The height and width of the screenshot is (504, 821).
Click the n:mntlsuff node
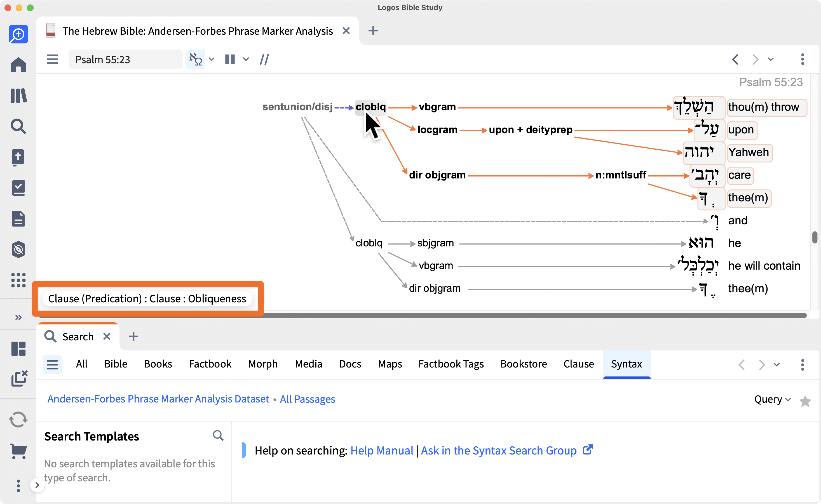pos(621,175)
